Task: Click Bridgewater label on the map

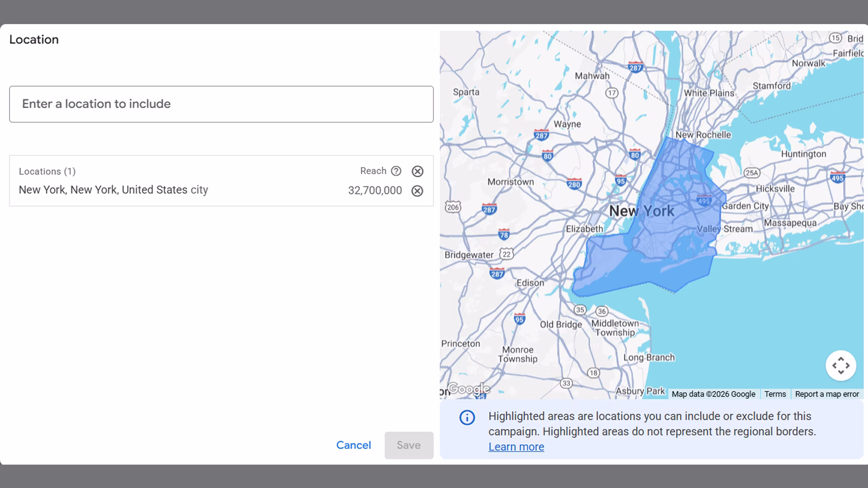Action: 469,255
